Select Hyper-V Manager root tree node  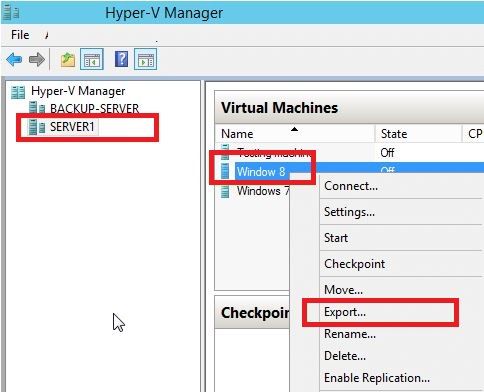pyautogui.click(x=78, y=91)
